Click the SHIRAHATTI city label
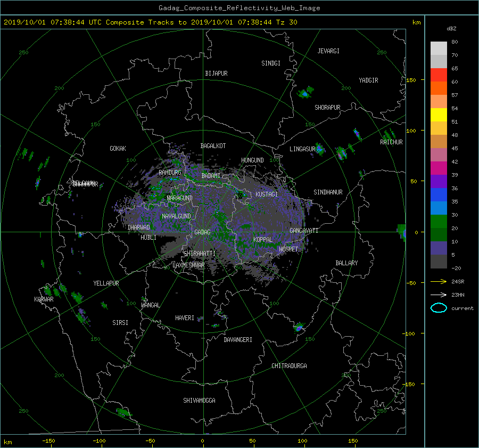This screenshot has width=479, height=448. coord(200,254)
